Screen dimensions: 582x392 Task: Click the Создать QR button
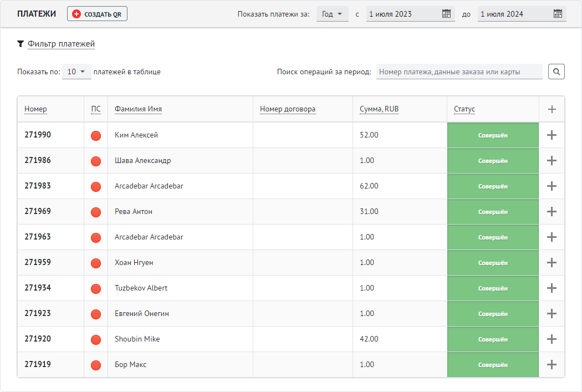coord(97,14)
